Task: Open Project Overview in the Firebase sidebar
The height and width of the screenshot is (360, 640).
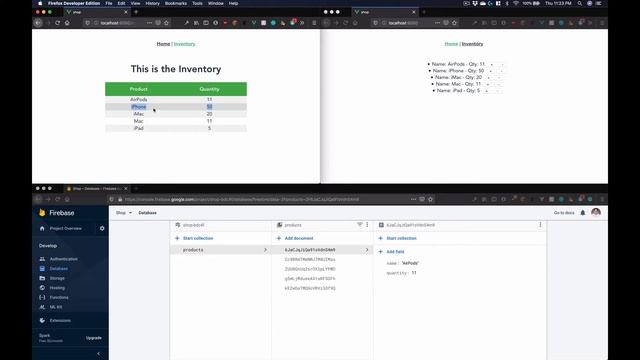Action: [x=65, y=229]
